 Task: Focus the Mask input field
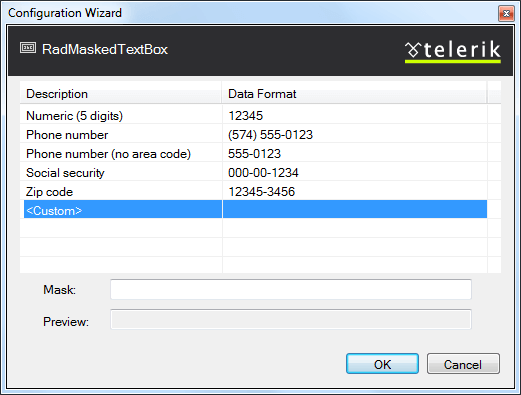(291, 289)
